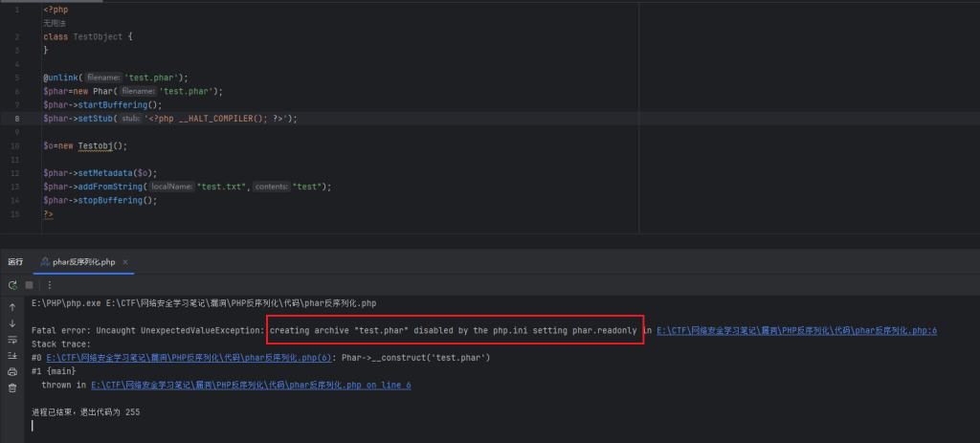This screenshot has width=980, height=443.
Task: Select the phar反序列化.php run tab
Action: (x=80, y=261)
